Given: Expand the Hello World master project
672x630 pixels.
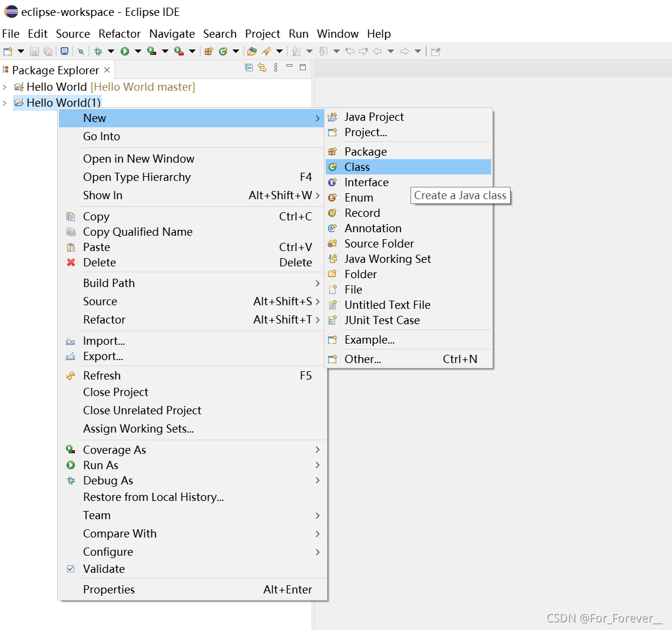Looking at the screenshot, I should [5, 87].
